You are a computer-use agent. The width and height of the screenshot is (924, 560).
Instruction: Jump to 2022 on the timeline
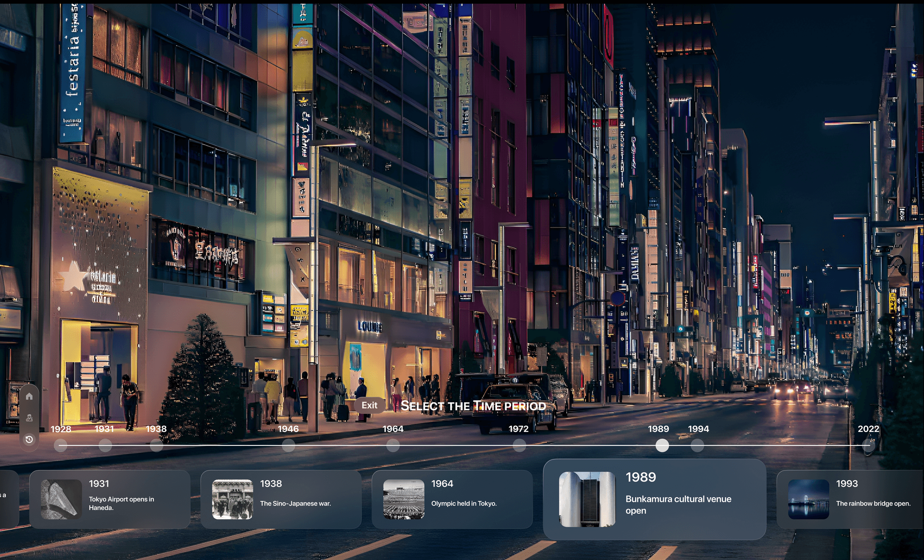click(869, 445)
